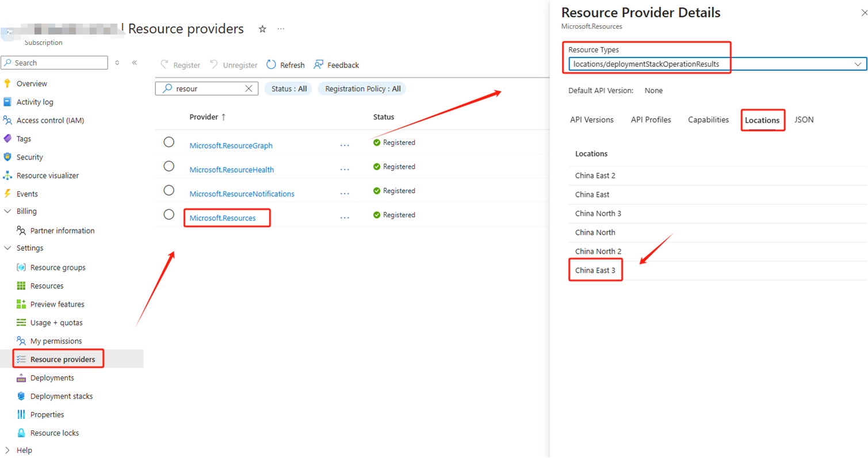868x458 pixels.
Task: Click the Register button
Action: [180, 65]
